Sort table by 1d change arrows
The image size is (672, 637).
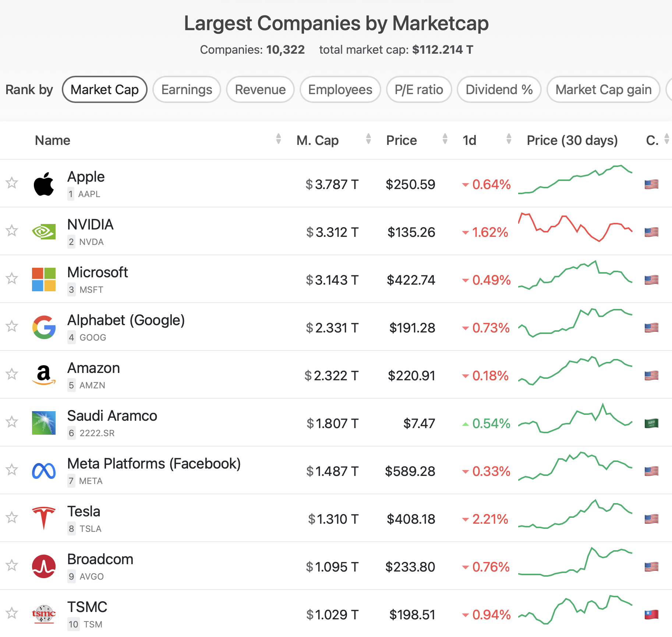tap(509, 139)
